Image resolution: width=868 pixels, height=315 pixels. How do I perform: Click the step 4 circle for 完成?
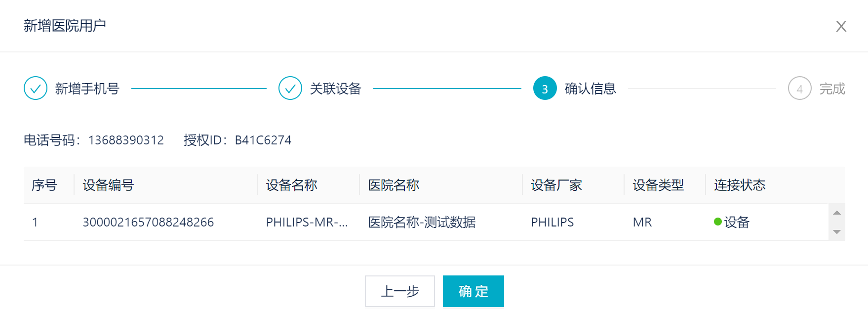tap(799, 88)
